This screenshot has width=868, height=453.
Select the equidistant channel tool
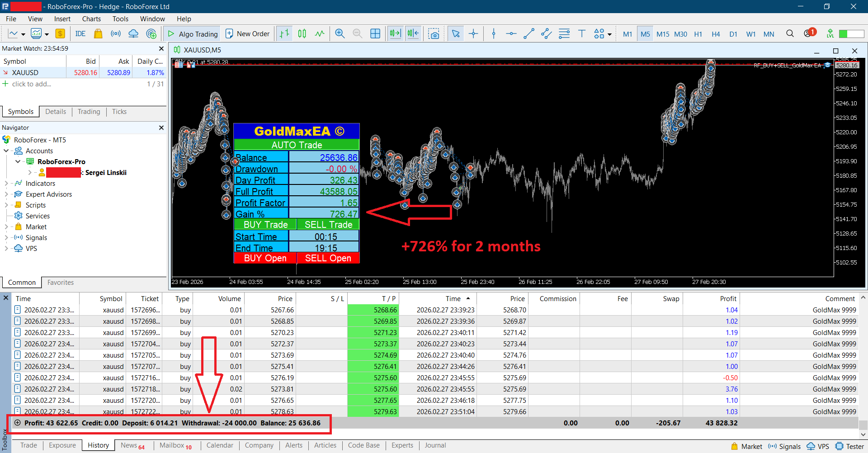[547, 34]
